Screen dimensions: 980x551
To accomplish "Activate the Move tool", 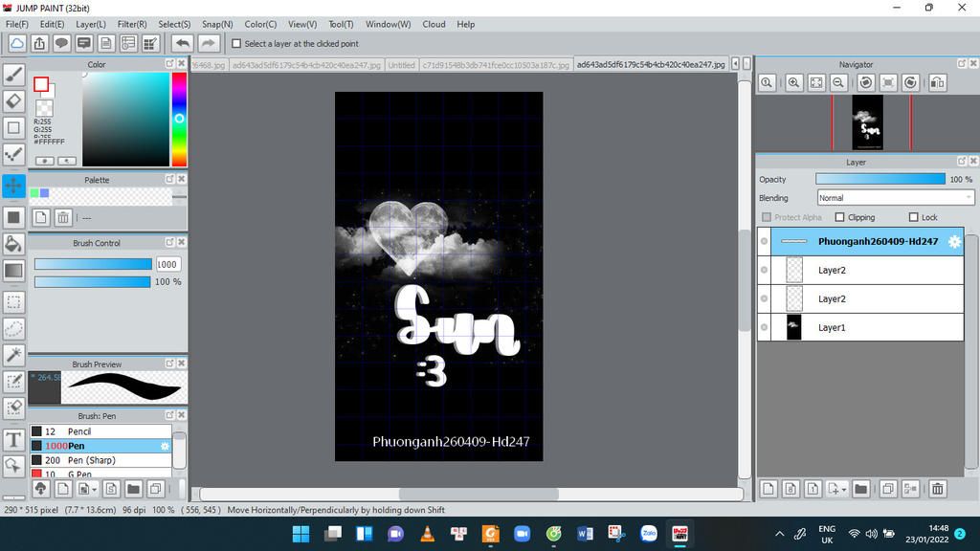I will tap(13, 186).
